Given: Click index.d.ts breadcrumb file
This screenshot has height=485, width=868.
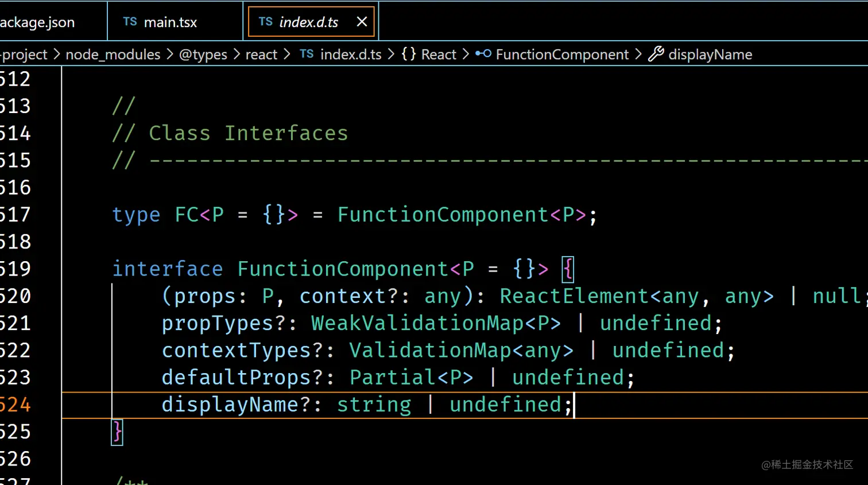Looking at the screenshot, I should coord(351,55).
